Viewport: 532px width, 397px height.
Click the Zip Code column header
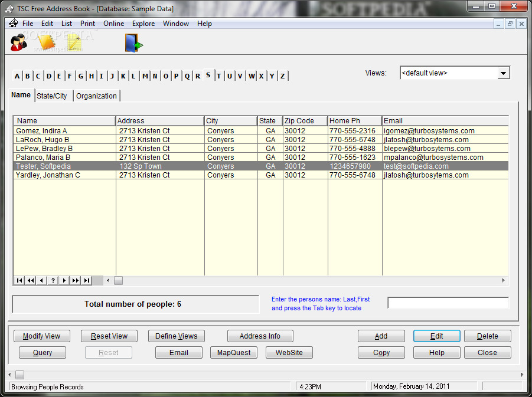click(305, 121)
